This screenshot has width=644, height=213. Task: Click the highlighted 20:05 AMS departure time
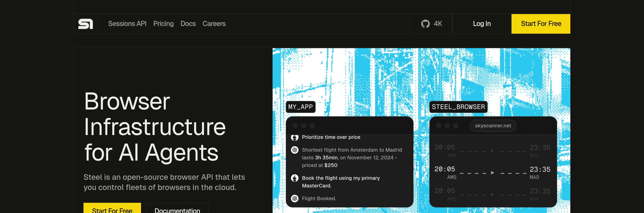pyautogui.click(x=445, y=173)
